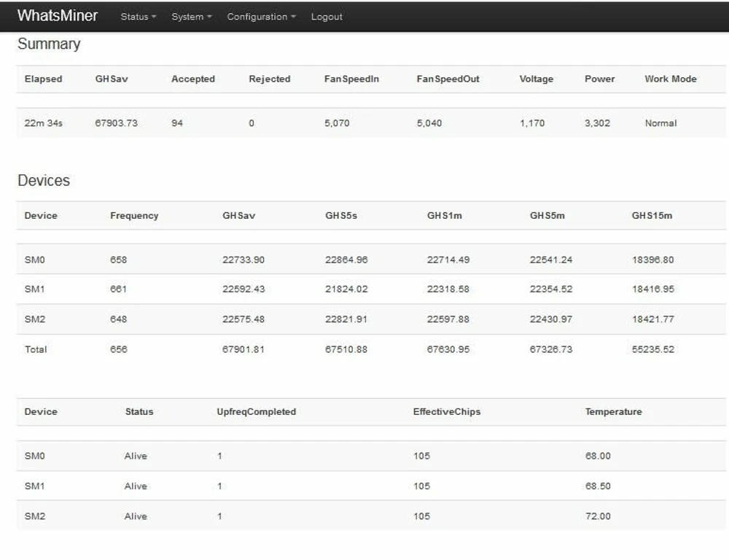This screenshot has height=560, width=729.
Task: Click the Elapsed column header
Action: click(43, 79)
